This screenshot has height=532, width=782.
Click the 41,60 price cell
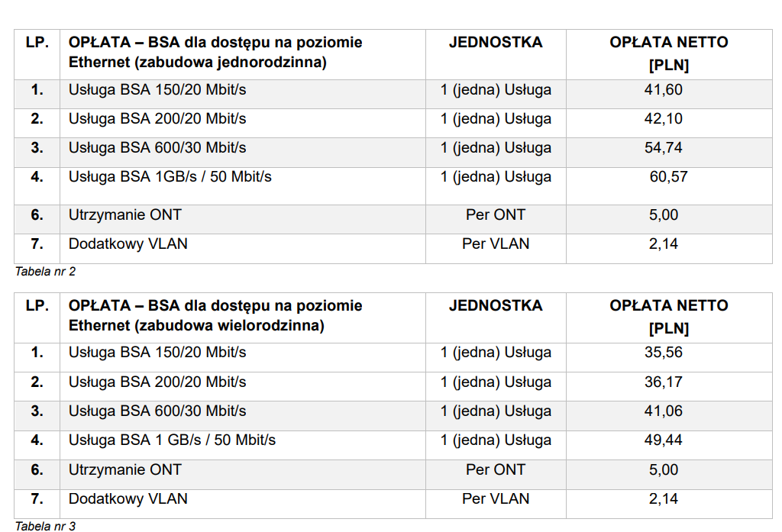point(663,90)
